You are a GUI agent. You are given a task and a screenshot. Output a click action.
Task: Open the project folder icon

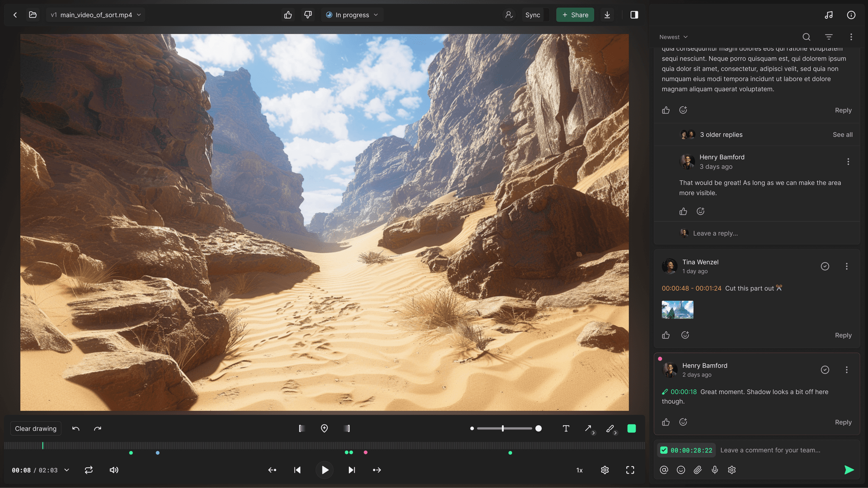click(x=33, y=15)
